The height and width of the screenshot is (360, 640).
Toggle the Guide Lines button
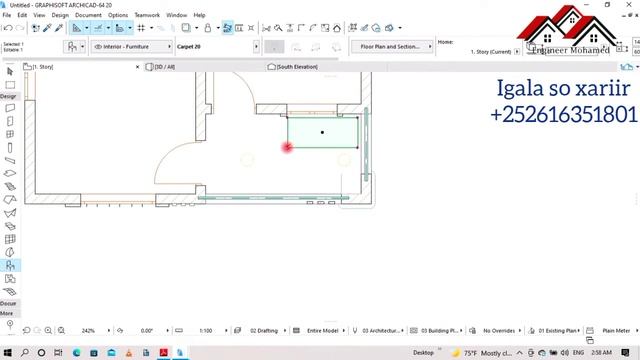click(76, 28)
